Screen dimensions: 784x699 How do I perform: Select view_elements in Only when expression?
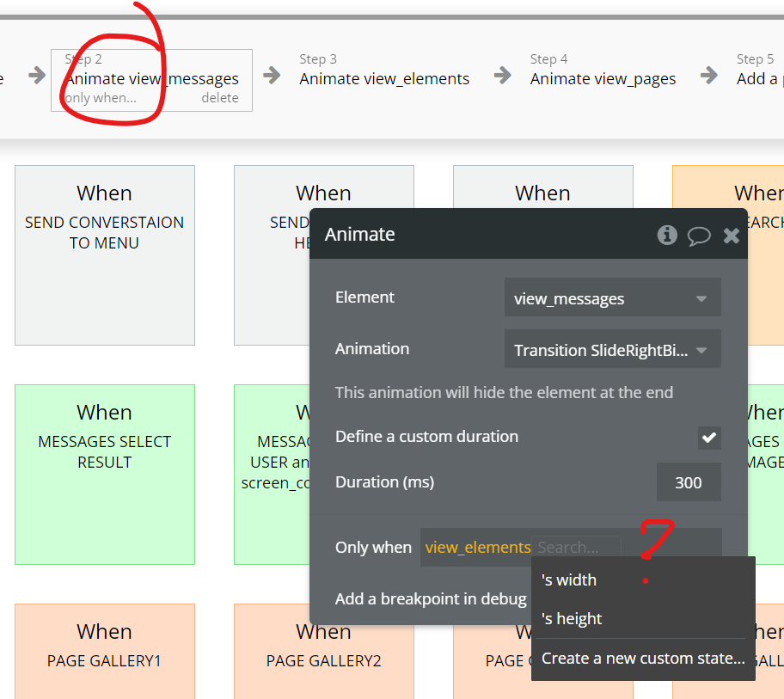click(477, 547)
